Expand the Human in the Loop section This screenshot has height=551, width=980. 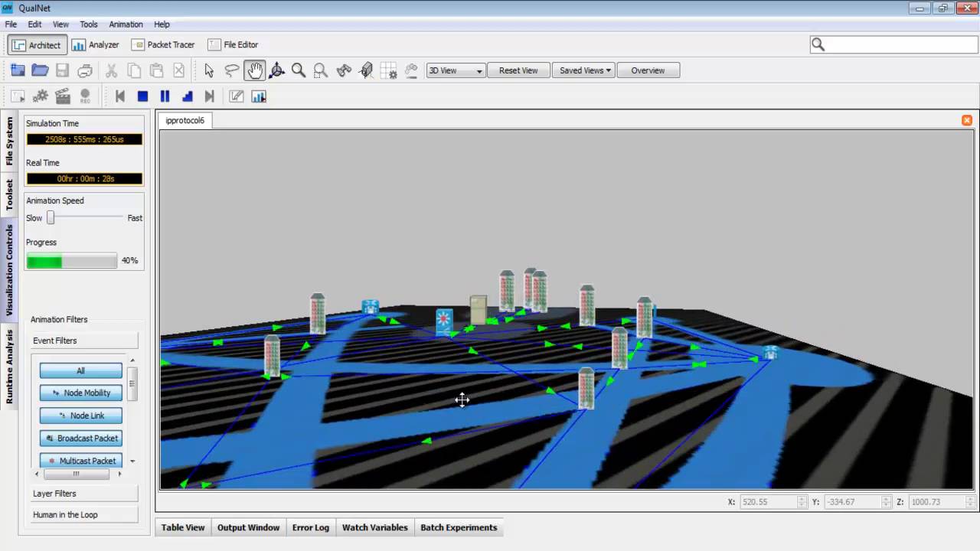tap(84, 515)
